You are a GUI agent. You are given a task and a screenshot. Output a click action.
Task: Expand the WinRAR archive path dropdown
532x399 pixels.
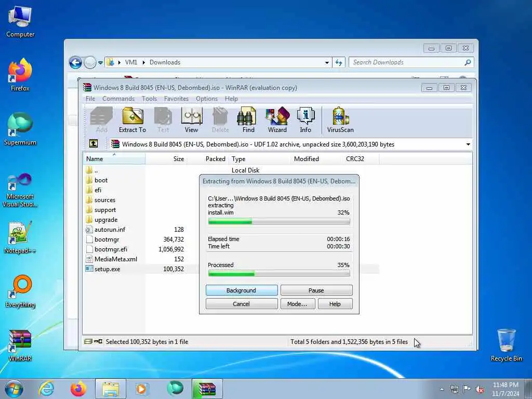coord(468,144)
